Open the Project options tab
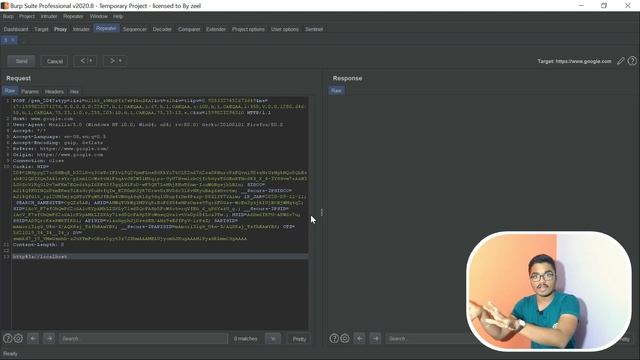 pos(248,29)
